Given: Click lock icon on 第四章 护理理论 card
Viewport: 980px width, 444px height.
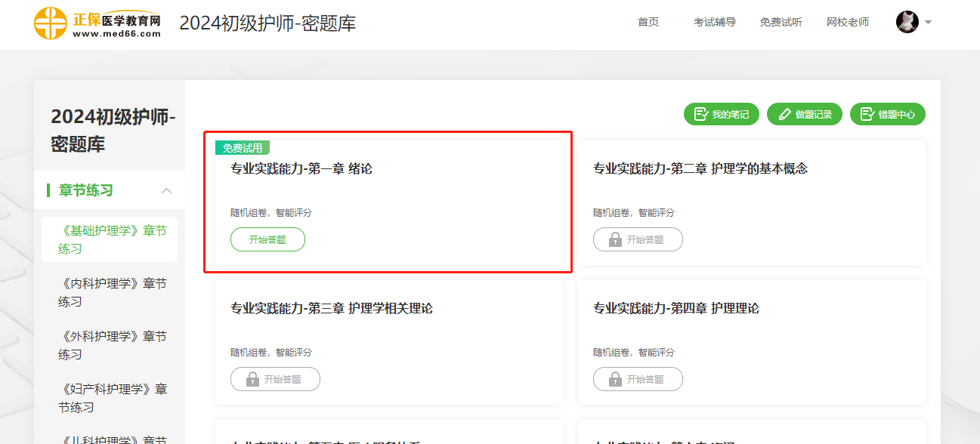Looking at the screenshot, I should (x=615, y=379).
